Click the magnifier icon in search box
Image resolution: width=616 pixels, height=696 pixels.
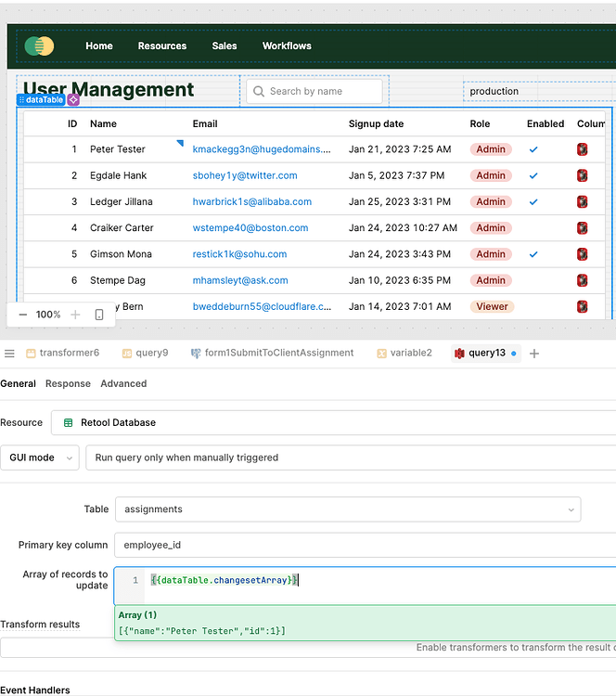click(x=258, y=91)
